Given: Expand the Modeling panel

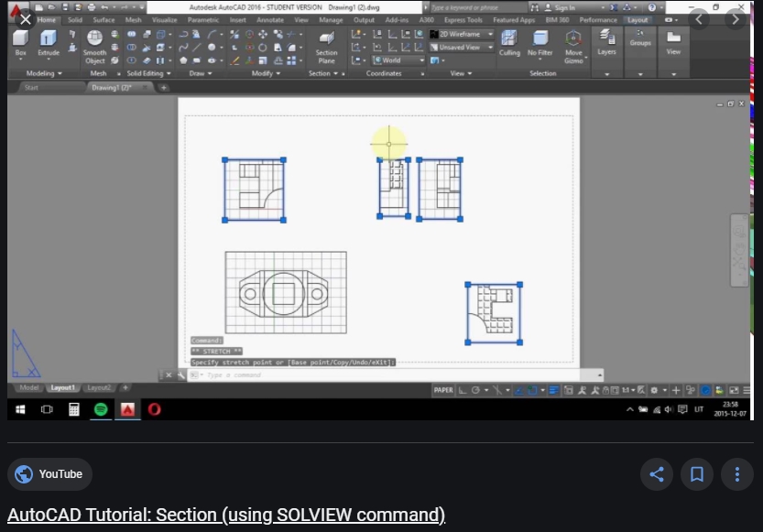Looking at the screenshot, I should point(44,73).
